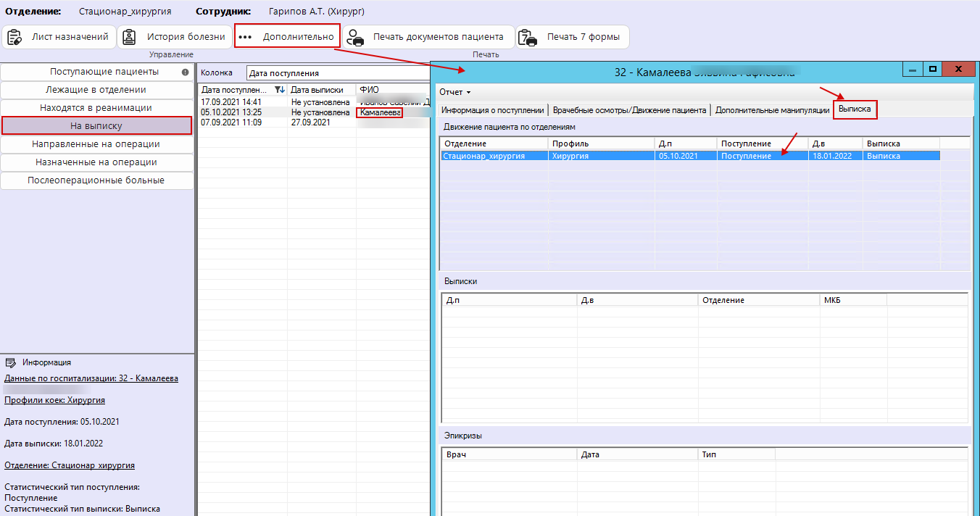Screen dimensions: 980x516
Task: Close the patient 32 Камалеева window
Action: [x=958, y=69]
